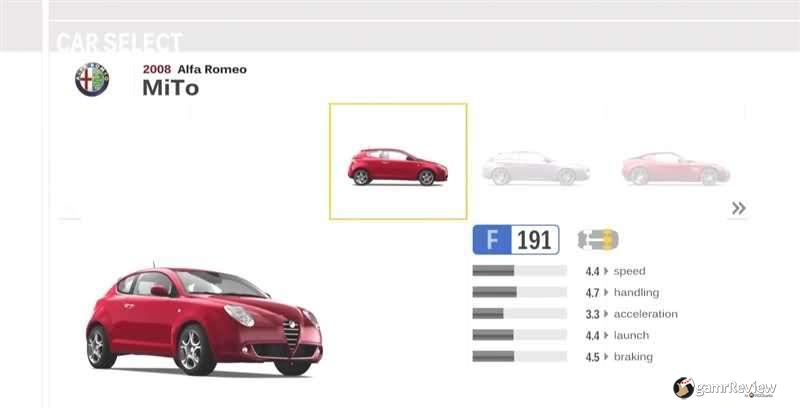Screen dimensions: 800x408
Task: Click the 4.5 braking value
Action: (x=592, y=357)
